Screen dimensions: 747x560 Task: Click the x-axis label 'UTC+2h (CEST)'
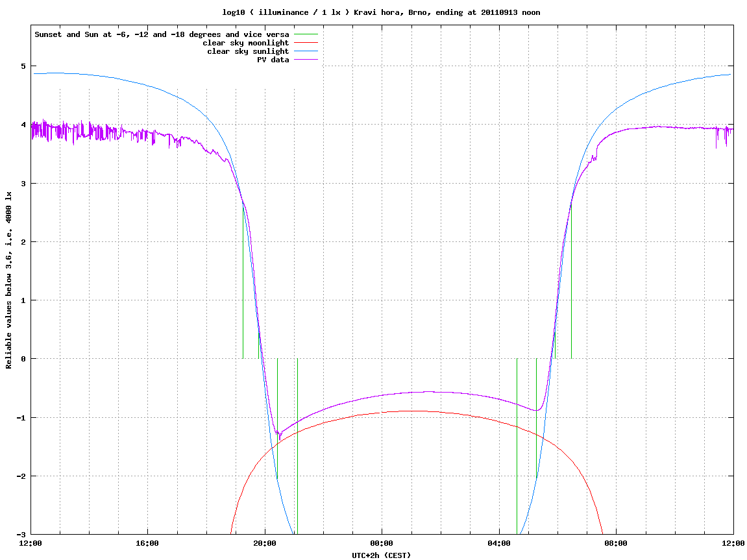tap(381, 555)
